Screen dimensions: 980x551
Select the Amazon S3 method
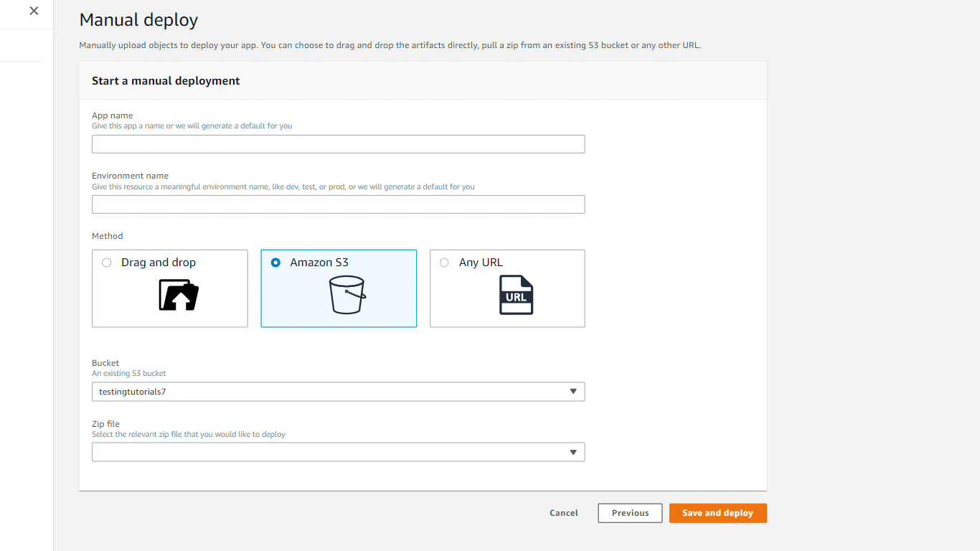click(x=275, y=262)
